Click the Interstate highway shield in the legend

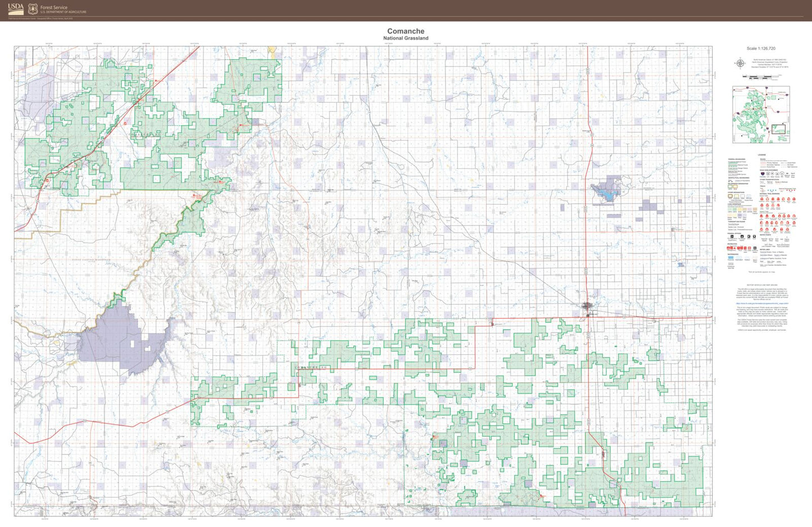[762, 173]
